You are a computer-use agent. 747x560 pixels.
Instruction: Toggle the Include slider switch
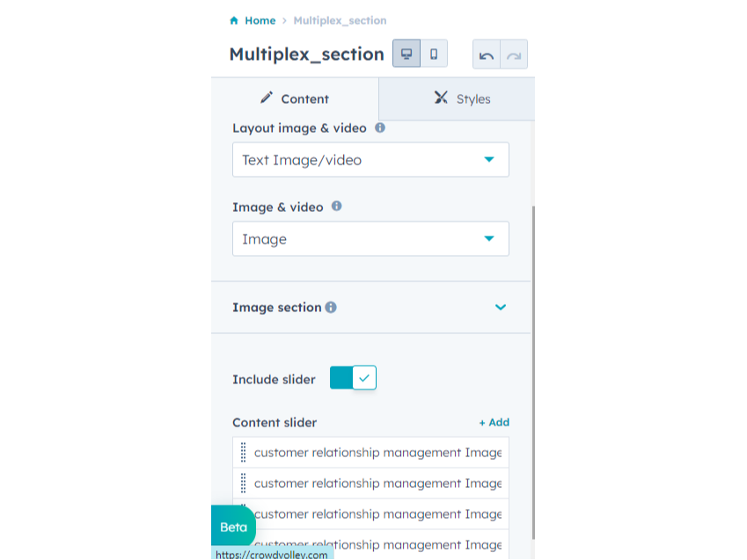click(353, 378)
